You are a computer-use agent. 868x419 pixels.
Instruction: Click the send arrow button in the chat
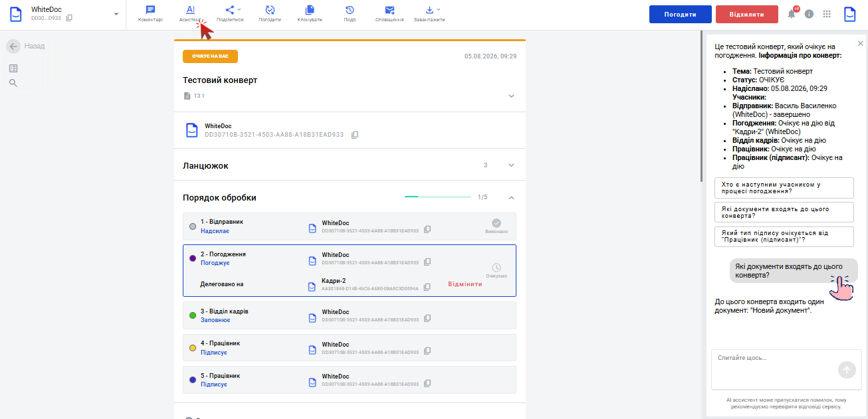click(847, 370)
